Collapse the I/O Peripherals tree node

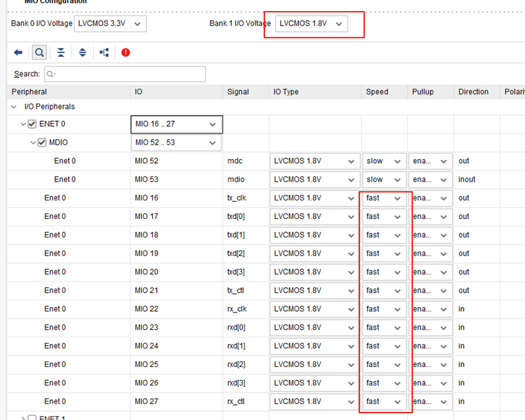click(14, 107)
